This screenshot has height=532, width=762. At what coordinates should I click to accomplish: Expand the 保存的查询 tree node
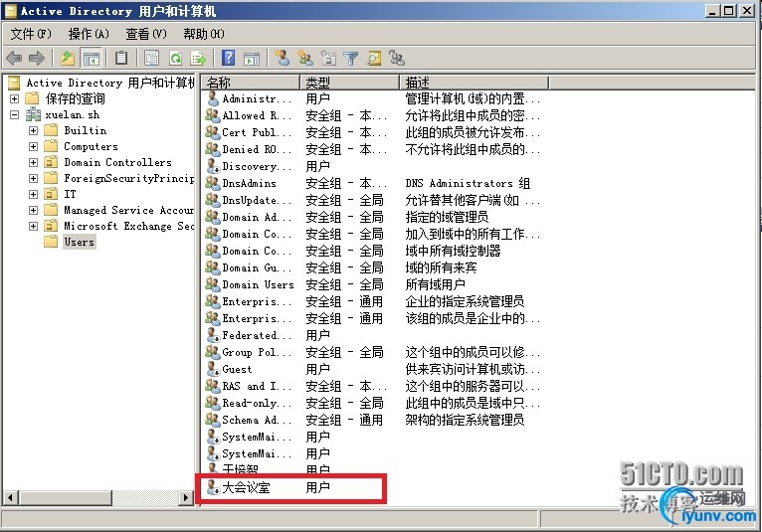point(15,98)
